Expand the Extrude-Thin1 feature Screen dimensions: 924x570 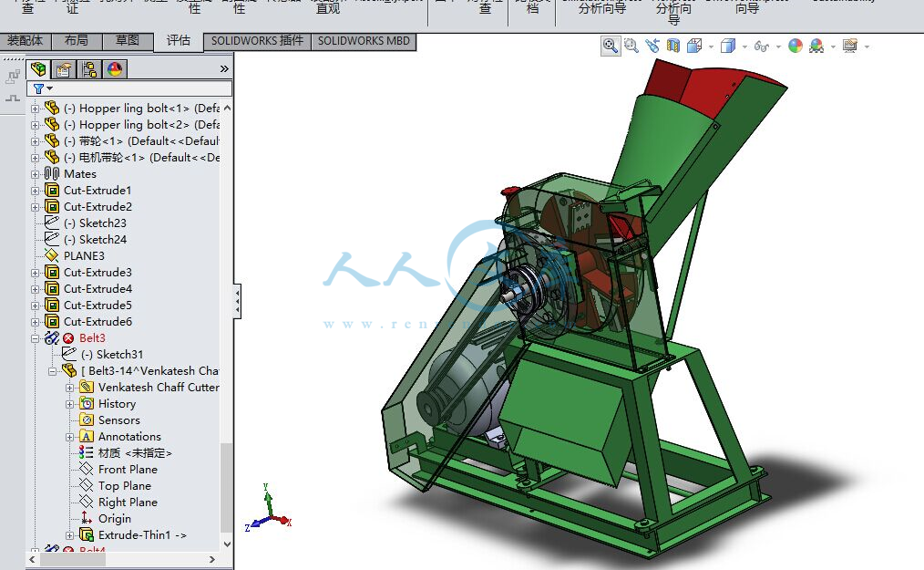click(69, 535)
